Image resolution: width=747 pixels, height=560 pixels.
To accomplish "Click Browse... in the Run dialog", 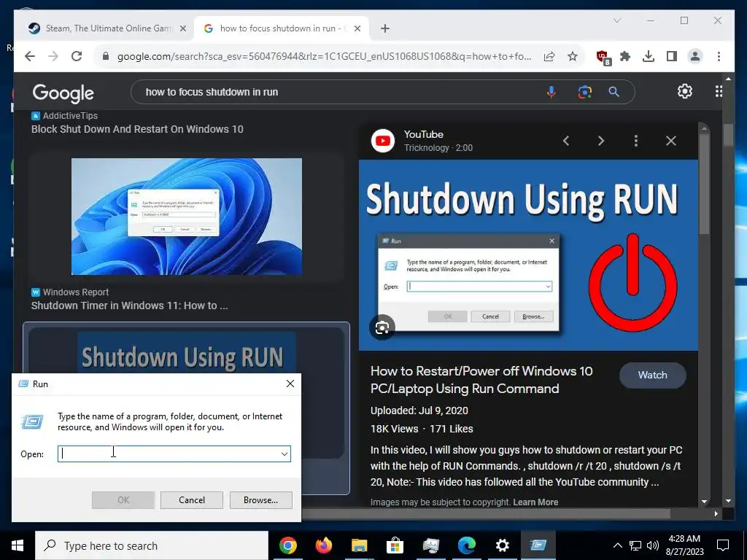I will (260, 500).
